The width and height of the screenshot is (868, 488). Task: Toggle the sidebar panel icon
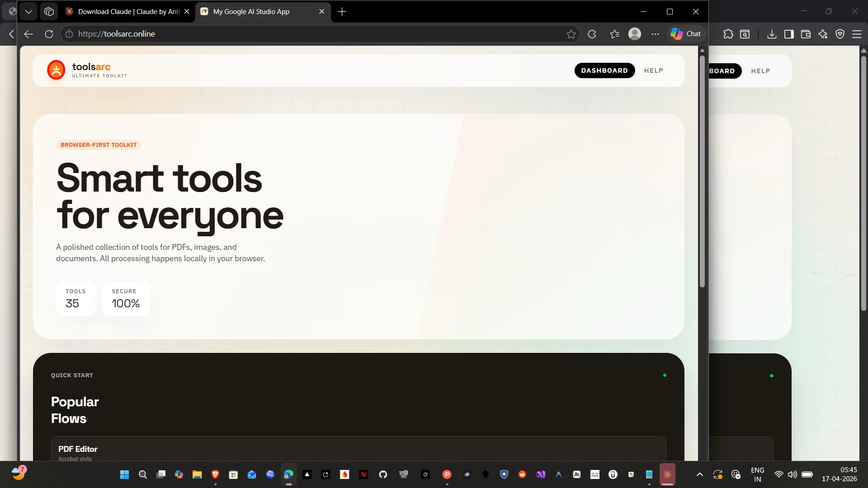(x=789, y=34)
